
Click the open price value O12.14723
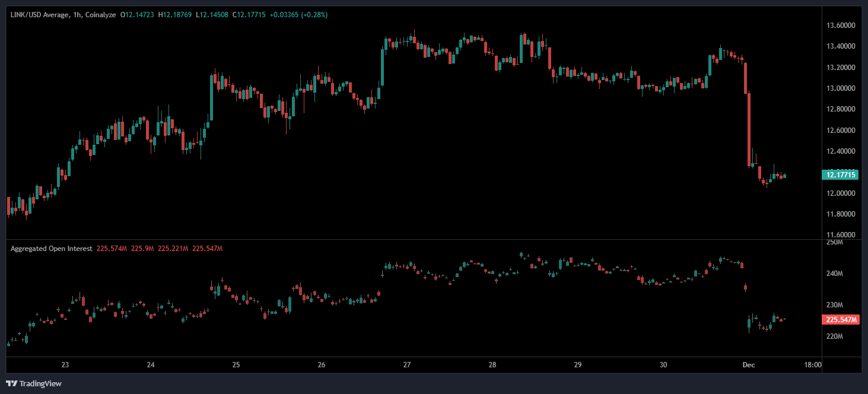pyautogui.click(x=137, y=14)
